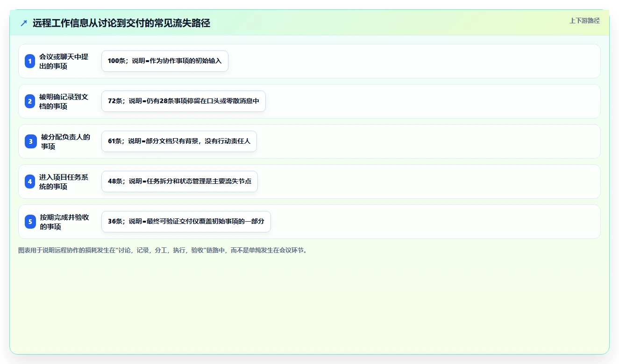Click the 36条 description box
Screen dimensions: 619x364
(x=186, y=222)
